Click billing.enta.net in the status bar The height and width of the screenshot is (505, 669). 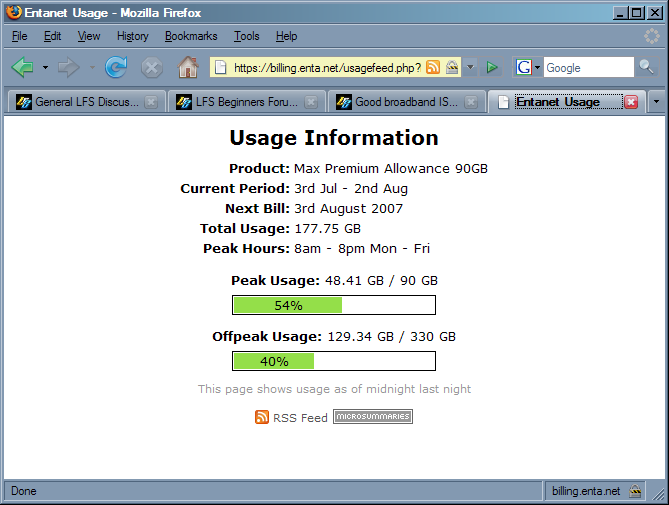coord(586,491)
